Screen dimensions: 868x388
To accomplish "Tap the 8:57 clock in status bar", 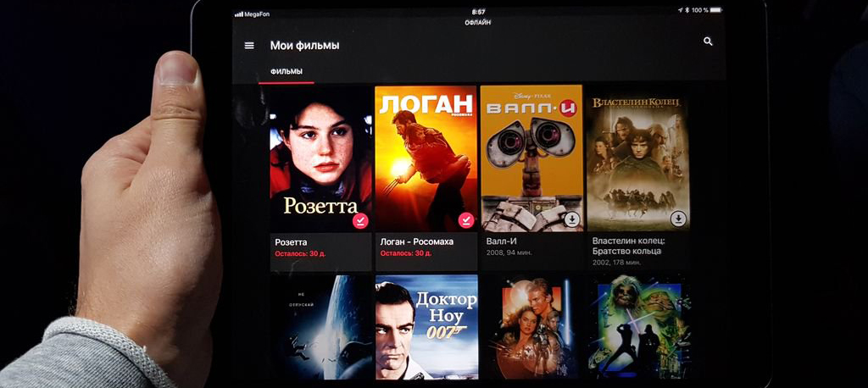I will point(478,12).
